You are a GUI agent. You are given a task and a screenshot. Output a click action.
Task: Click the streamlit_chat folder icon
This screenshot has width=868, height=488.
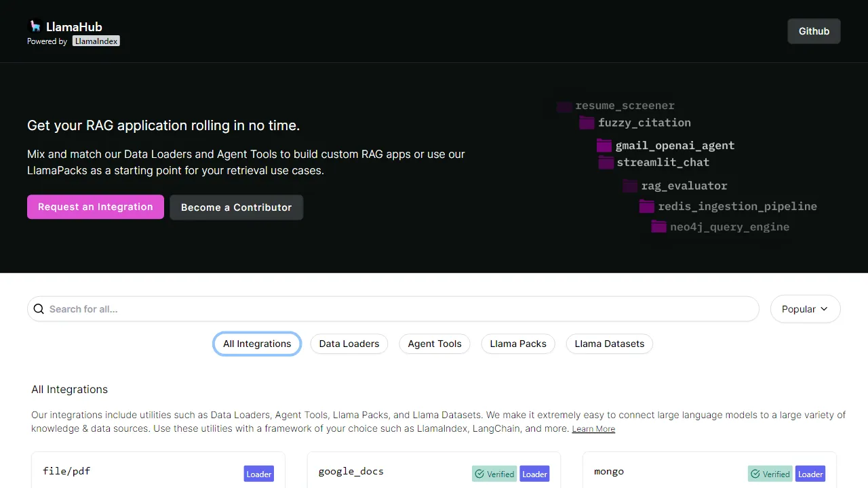pos(606,163)
